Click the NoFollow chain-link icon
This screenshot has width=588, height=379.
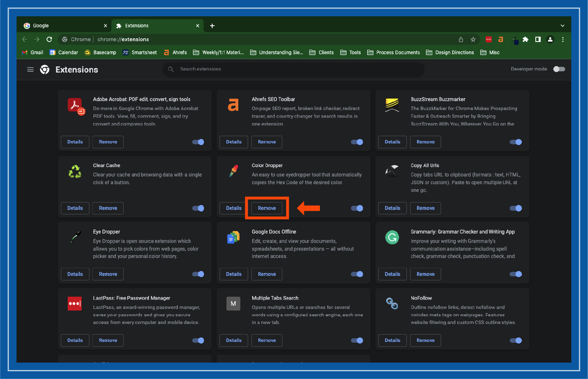[392, 303]
